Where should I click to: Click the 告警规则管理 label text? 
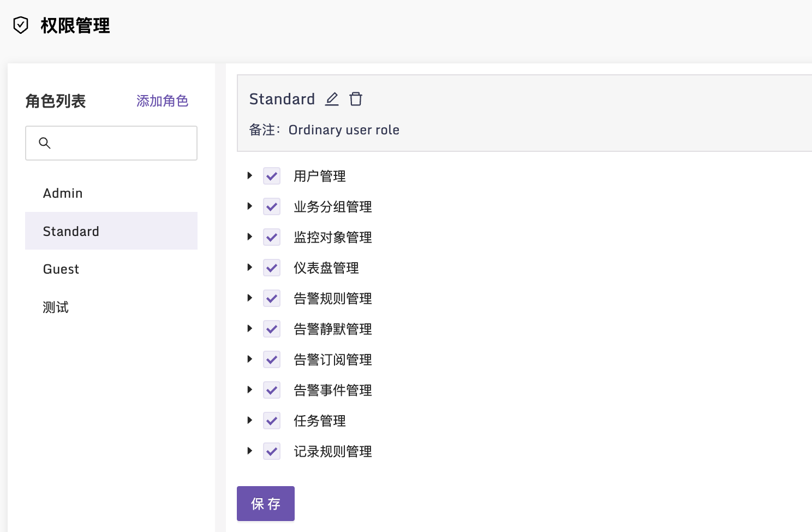[333, 299]
